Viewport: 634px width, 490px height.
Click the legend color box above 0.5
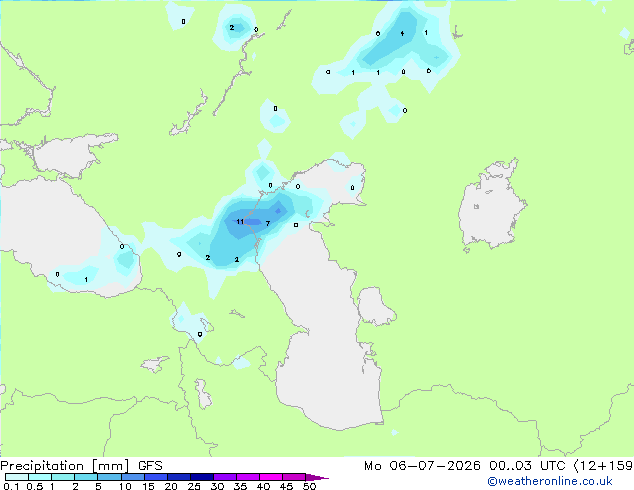pos(40,477)
